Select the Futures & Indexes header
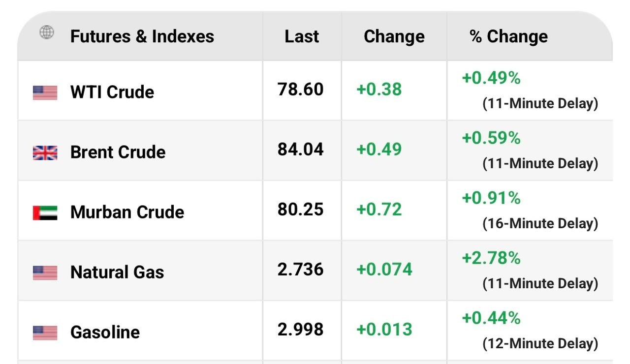This screenshot has width=630, height=364. pyautogui.click(x=142, y=36)
